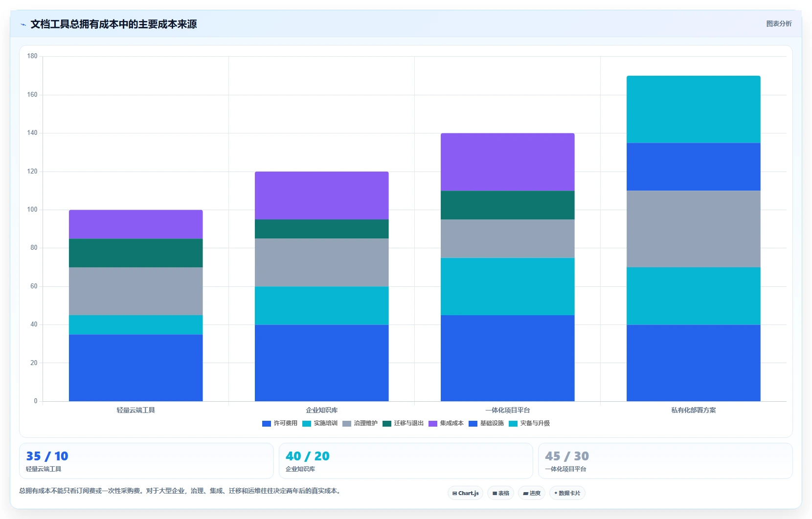This screenshot has width=812, height=519.
Task: Toggle the 灾备与升级 legend swatch
Action: pyautogui.click(x=513, y=424)
